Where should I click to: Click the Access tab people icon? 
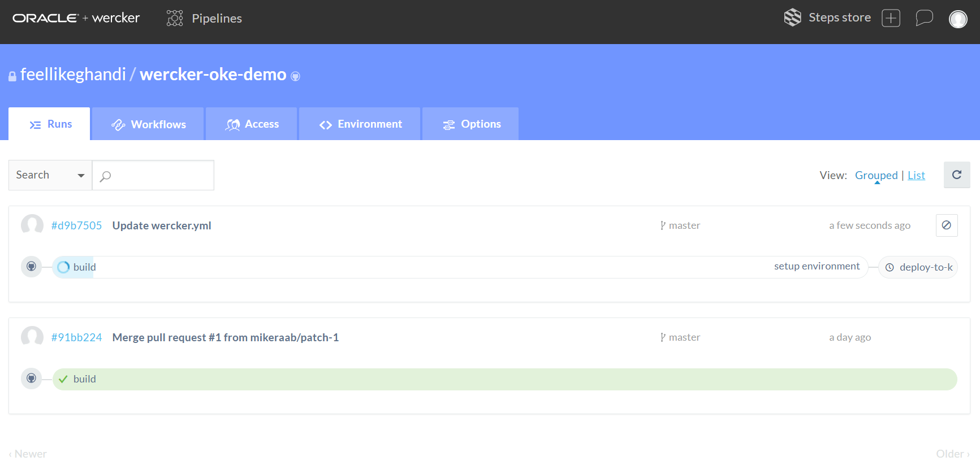click(232, 125)
